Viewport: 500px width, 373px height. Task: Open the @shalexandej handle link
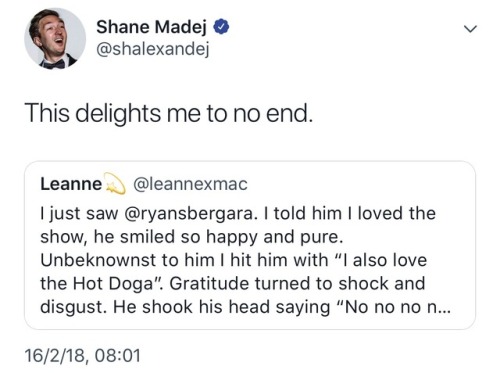pos(153,50)
